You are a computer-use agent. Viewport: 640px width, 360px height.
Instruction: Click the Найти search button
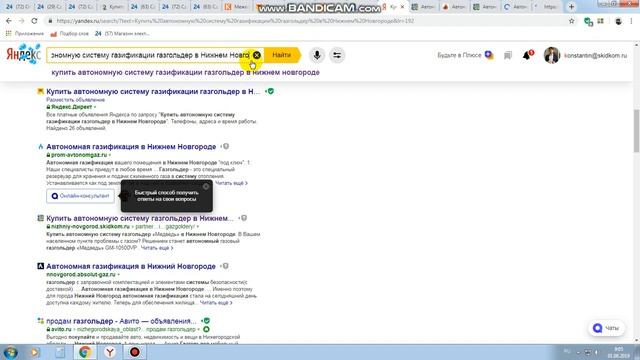[282, 55]
